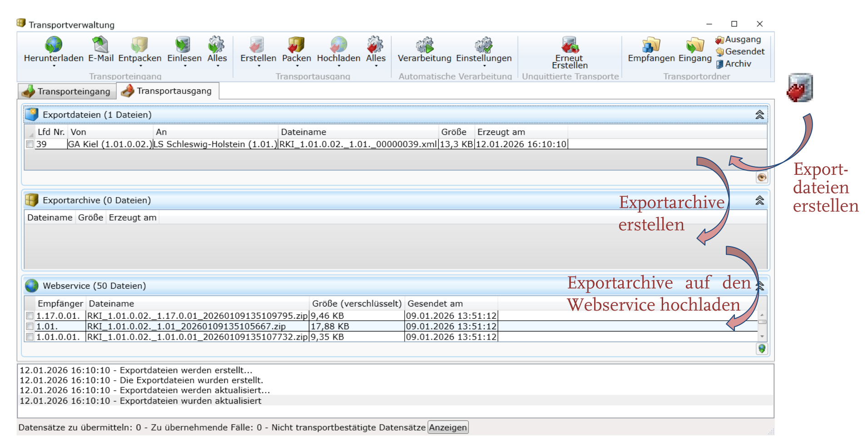The width and height of the screenshot is (868, 440).
Task: Open the Archiv transport folder link
Action: click(x=738, y=64)
